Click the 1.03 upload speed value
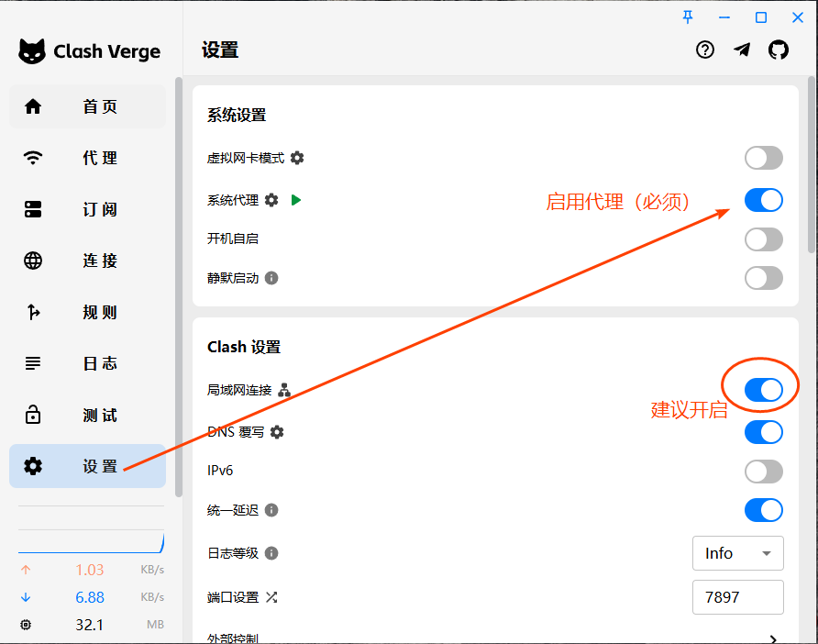 90,570
